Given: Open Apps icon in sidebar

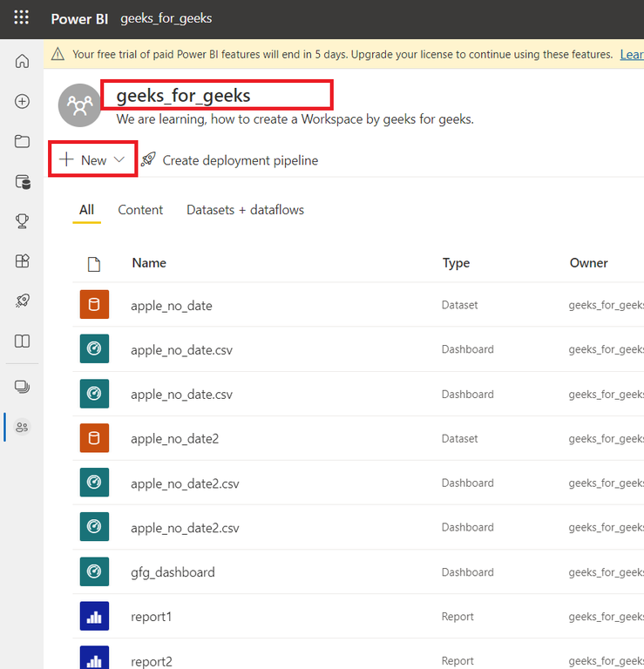Looking at the screenshot, I should [x=22, y=260].
